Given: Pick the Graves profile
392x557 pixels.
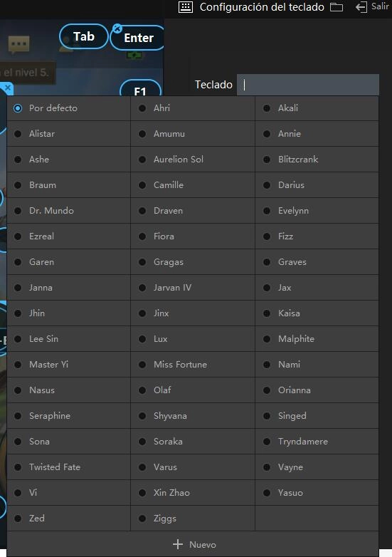Looking at the screenshot, I should click(317, 262).
